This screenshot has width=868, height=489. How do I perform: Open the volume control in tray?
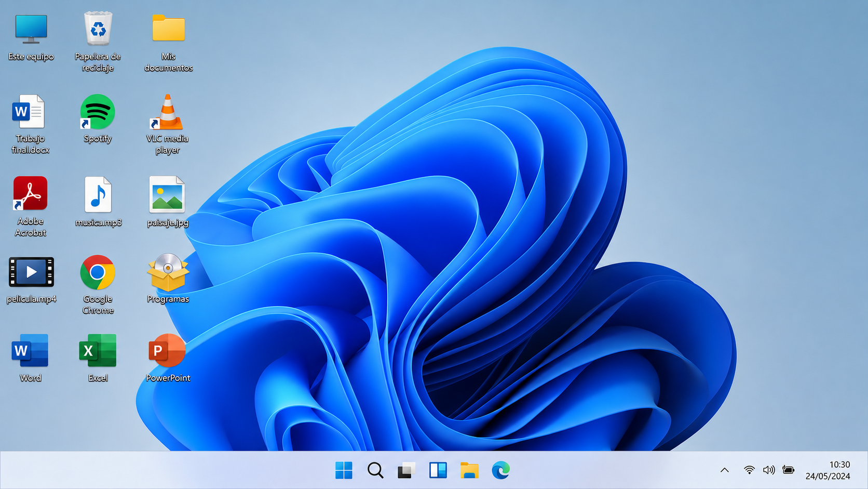pyautogui.click(x=769, y=470)
